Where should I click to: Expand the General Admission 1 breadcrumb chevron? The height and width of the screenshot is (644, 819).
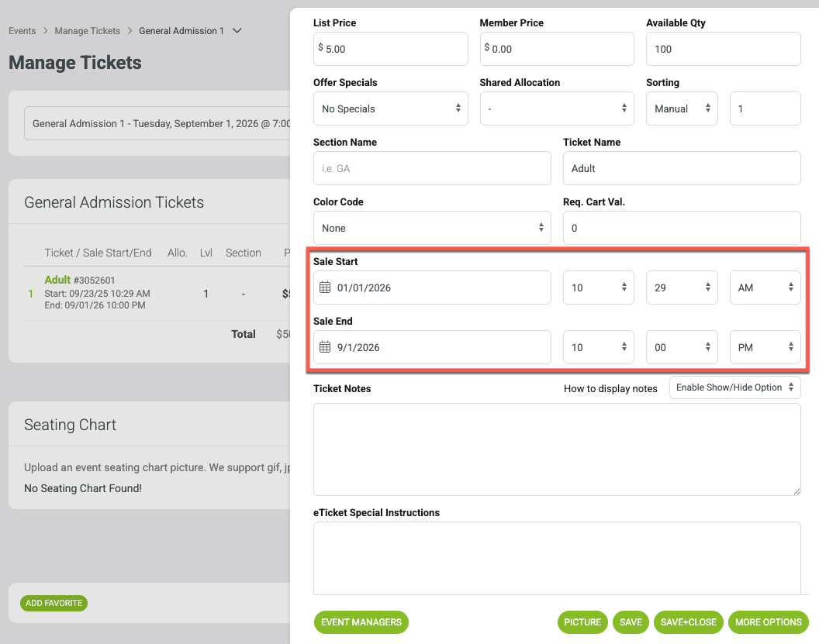point(237,31)
